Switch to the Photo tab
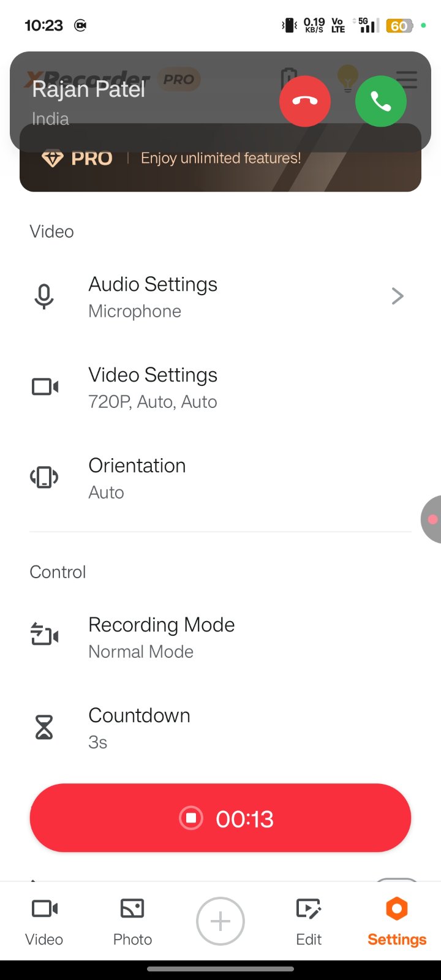This screenshot has height=980, width=441. point(132,922)
